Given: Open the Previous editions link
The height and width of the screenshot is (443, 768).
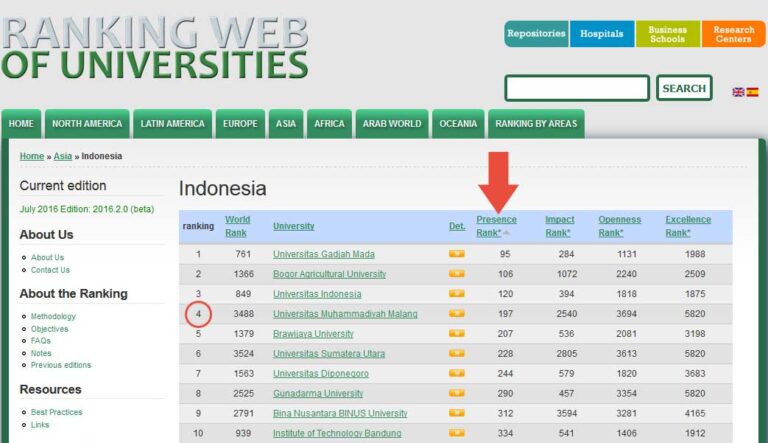Looking at the screenshot, I should (61, 365).
